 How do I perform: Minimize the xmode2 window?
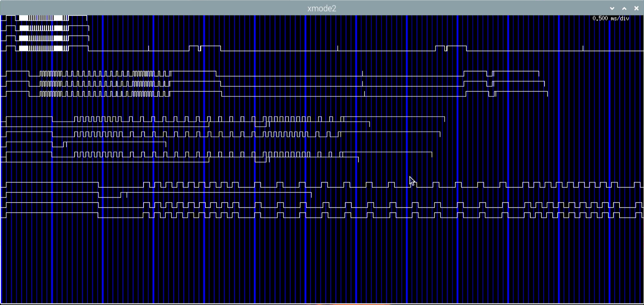point(612,8)
